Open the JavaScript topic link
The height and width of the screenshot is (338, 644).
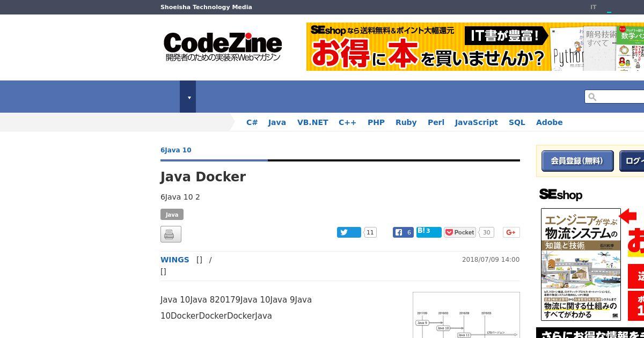(476, 122)
